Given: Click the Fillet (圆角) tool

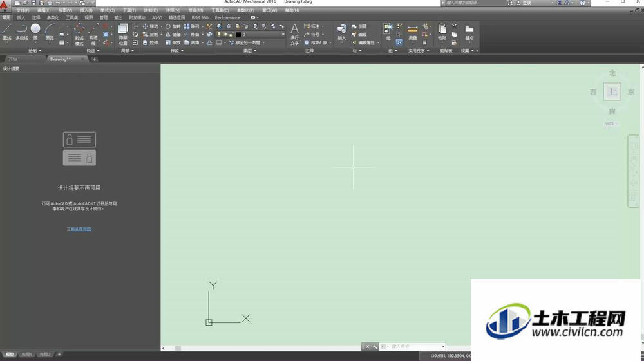Looking at the screenshot, I should click(192, 42).
